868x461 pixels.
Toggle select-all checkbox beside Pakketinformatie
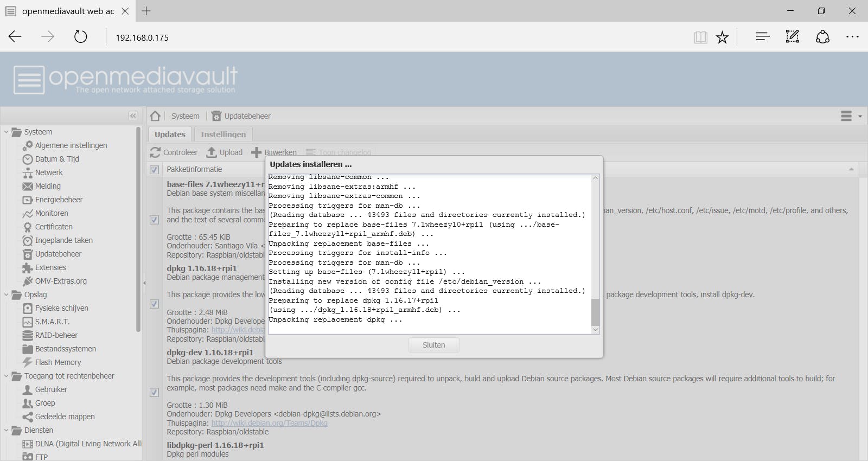point(155,169)
